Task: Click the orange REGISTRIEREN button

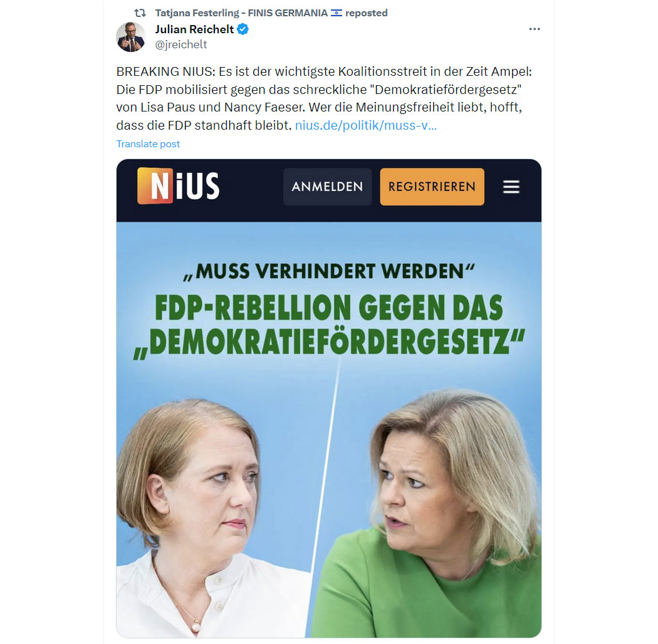Action: (432, 187)
